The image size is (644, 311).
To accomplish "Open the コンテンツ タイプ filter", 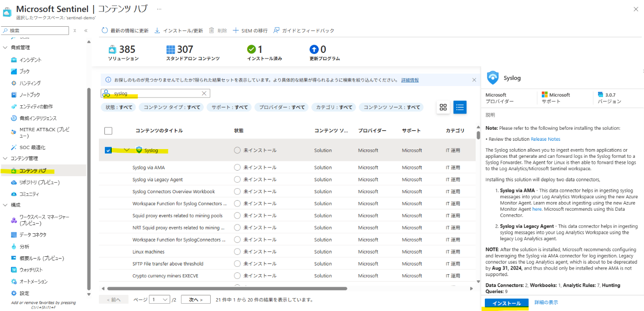I will coord(172,107).
